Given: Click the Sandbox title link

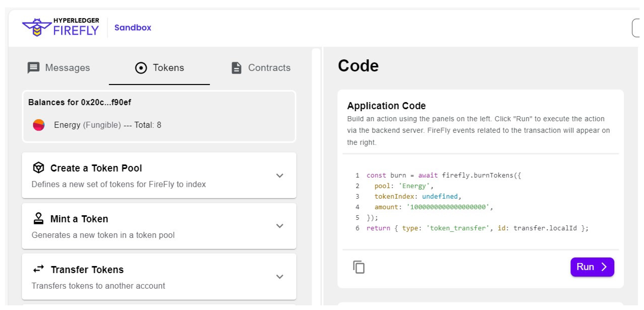Looking at the screenshot, I should (x=133, y=28).
